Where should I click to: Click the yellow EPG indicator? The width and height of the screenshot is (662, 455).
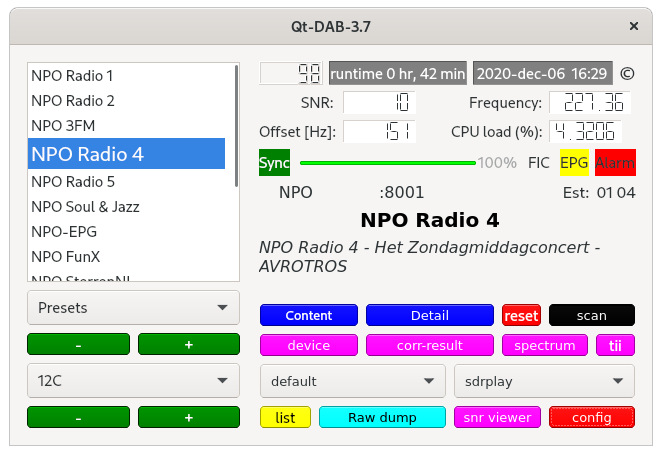pyautogui.click(x=574, y=162)
